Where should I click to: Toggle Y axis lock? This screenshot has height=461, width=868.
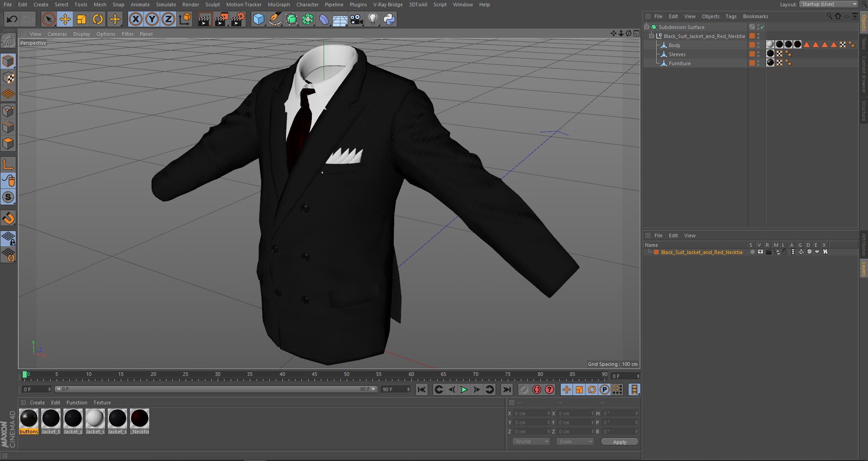[x=152, y=19]
